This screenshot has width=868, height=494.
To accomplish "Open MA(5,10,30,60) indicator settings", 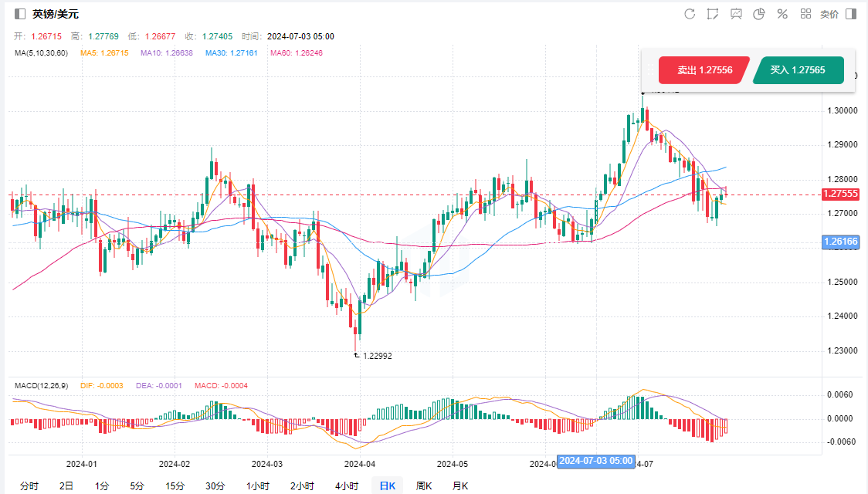I will coord(41,53).
